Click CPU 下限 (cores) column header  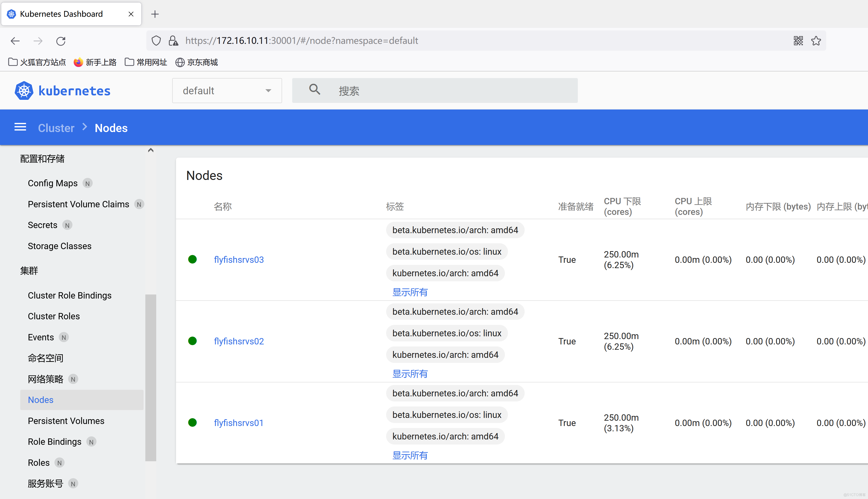click(x=622, y=206)
